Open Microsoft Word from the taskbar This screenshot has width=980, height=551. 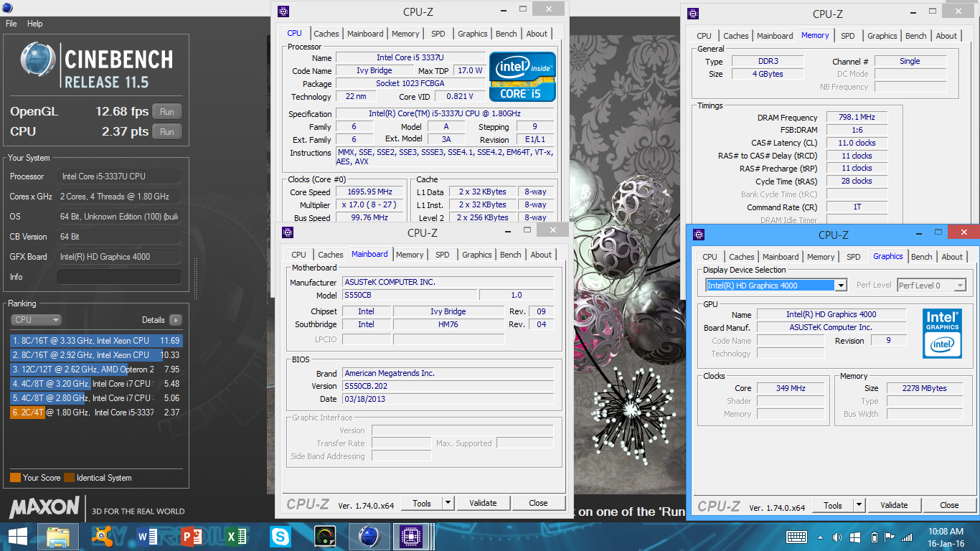[x=146, y=537]
